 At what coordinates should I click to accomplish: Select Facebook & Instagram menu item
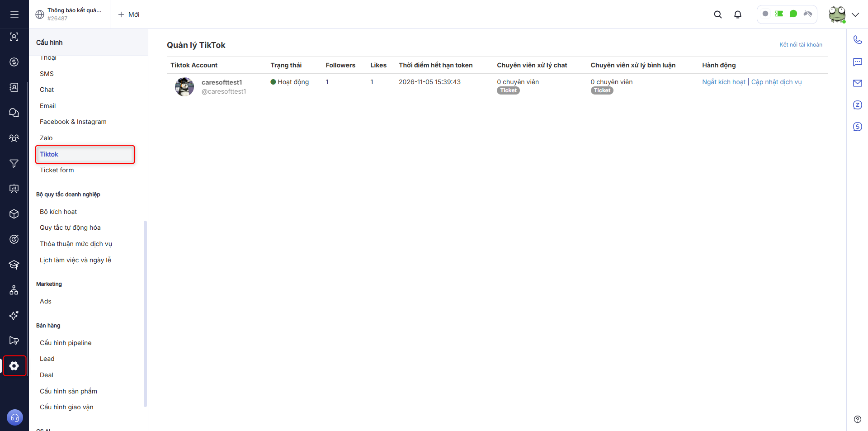point(73,122)
